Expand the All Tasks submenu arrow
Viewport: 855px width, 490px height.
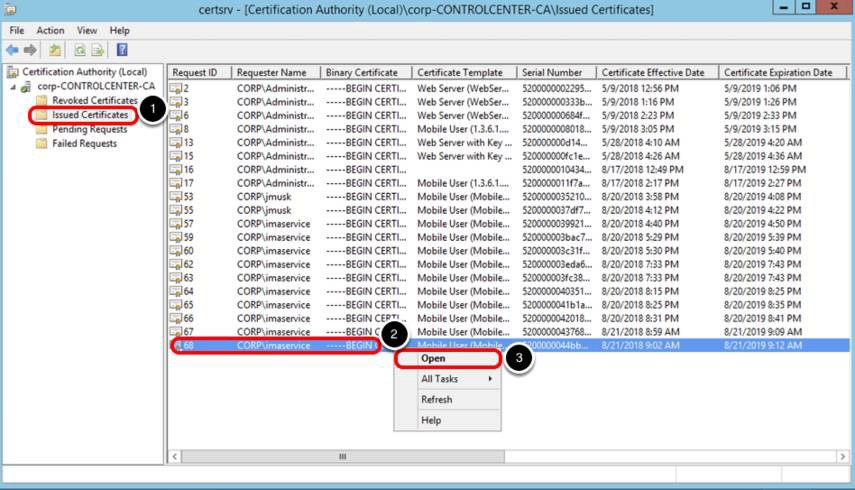(490, 379)
